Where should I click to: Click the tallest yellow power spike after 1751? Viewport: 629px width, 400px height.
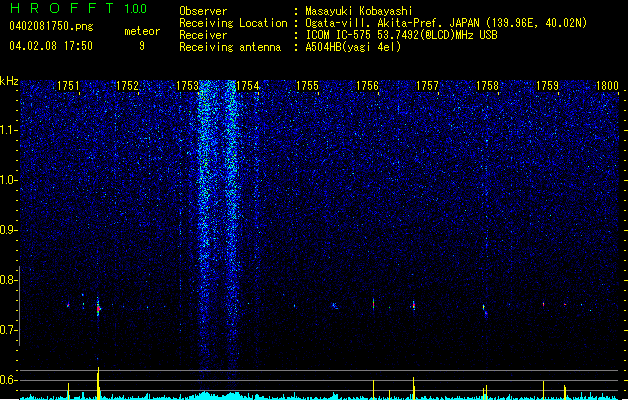click(x=98, y=383)
